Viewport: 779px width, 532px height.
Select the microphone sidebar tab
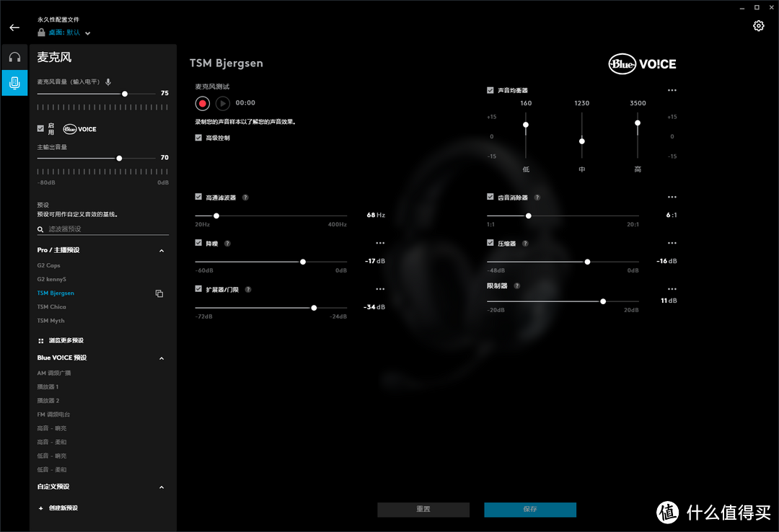pyautogui.click(x=14, y=82)
